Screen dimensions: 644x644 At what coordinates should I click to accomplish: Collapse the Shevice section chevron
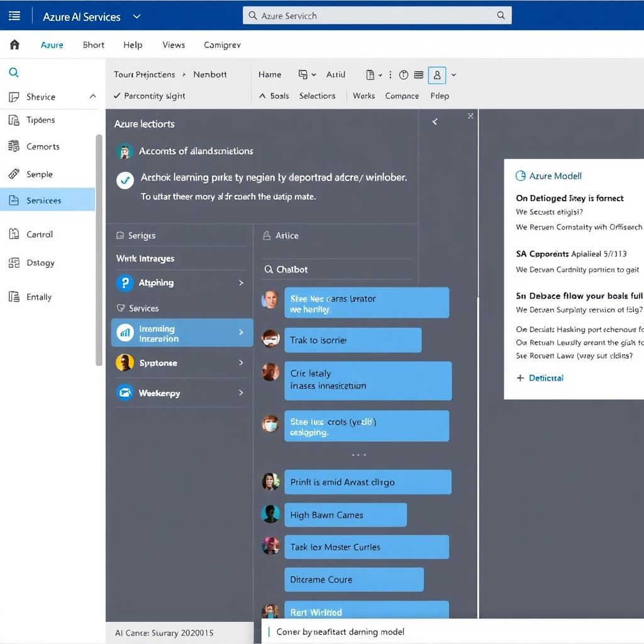(93, 96)
